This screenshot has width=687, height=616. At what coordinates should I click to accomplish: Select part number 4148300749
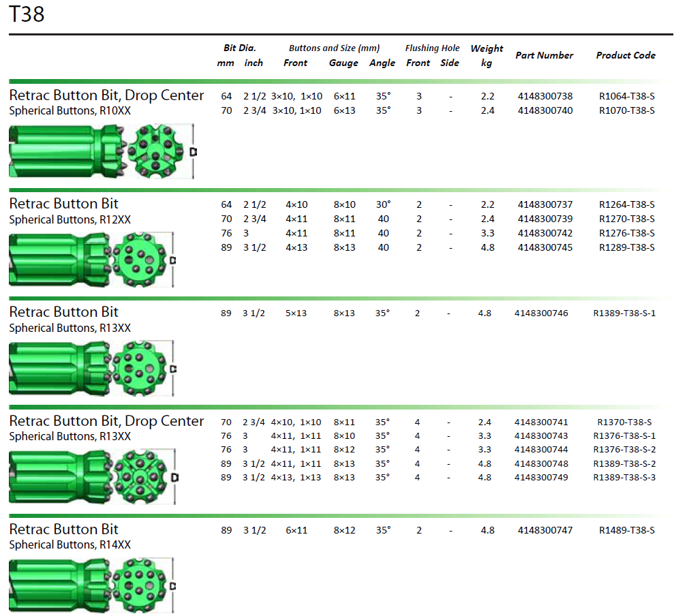[x=541, y=477]
